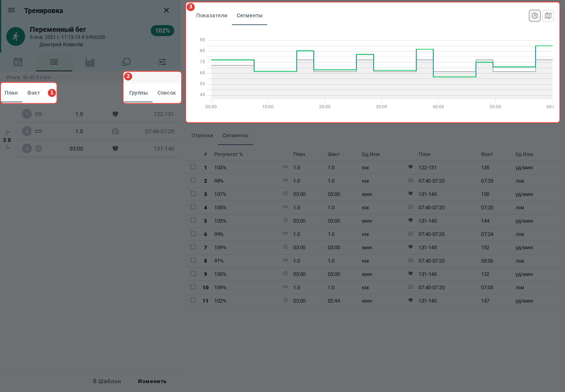Switch to the Факт tab
565x392 pixels.
pyautogui.click(x=33, y=93)
